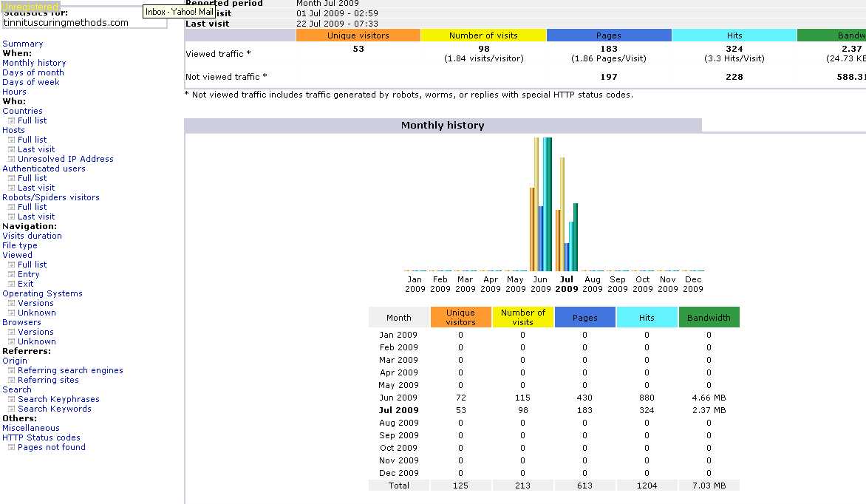Screen dimensions: 866x504
Task: Open Browsers Unknown link
Action: [36, 341]
